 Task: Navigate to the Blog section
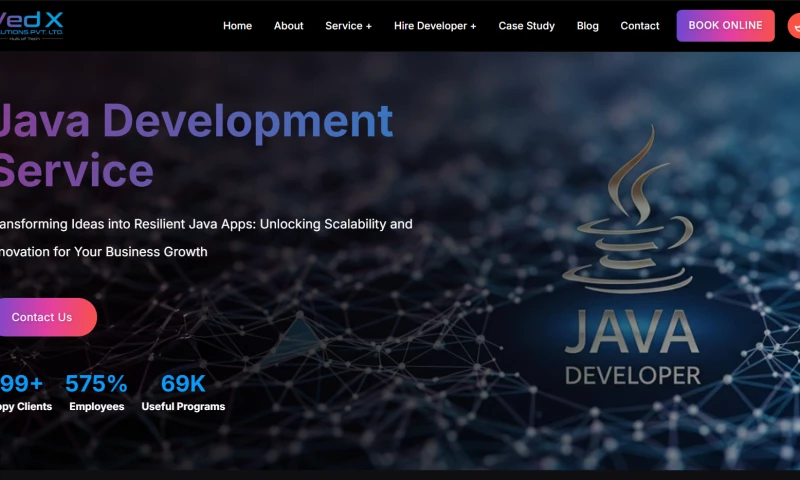[588, 26]
